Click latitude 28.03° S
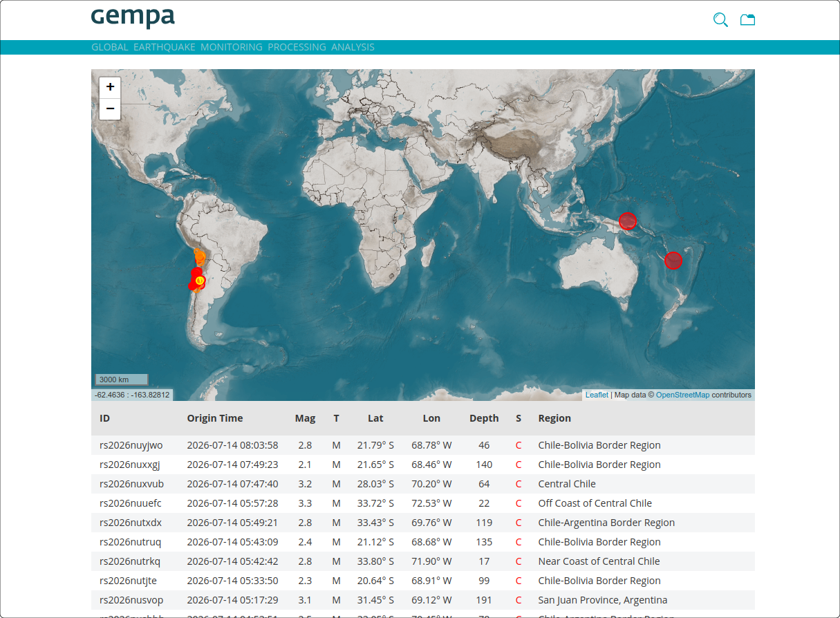 375,484
